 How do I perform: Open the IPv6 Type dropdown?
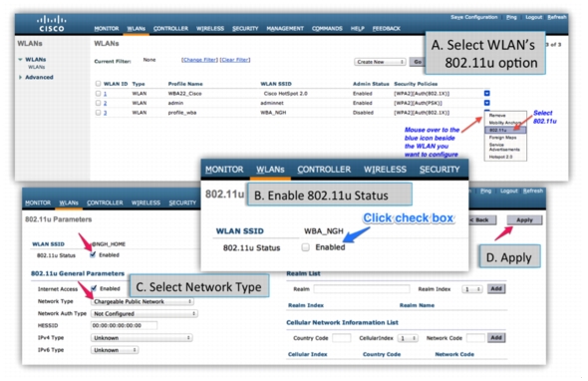(x=115, y=350)
